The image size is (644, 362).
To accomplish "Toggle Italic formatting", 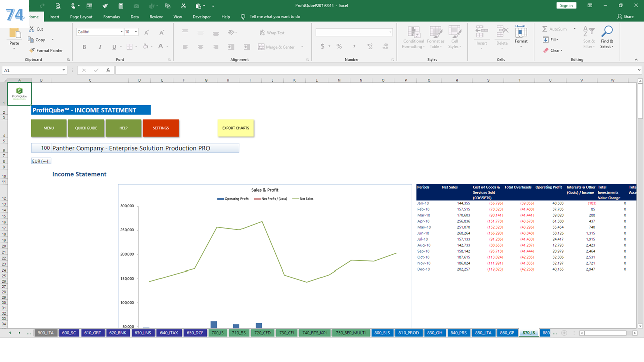I will (x=99, y=47).
